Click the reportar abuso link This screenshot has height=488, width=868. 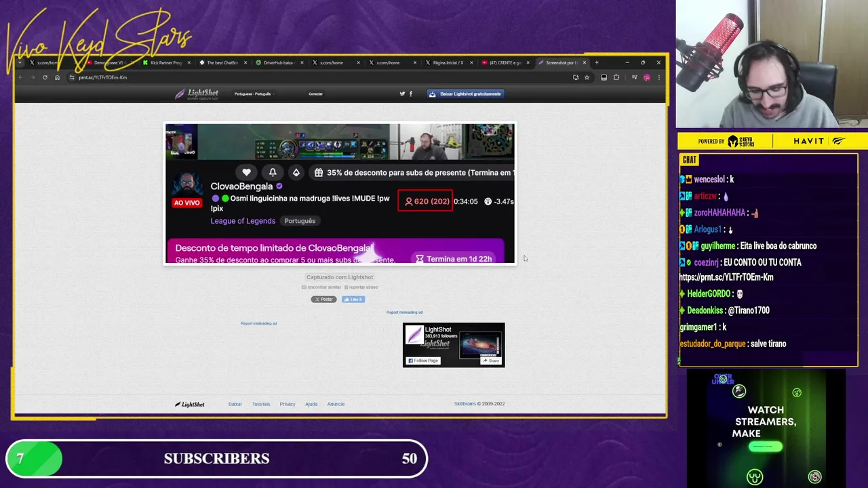click(x=361, y=287)
